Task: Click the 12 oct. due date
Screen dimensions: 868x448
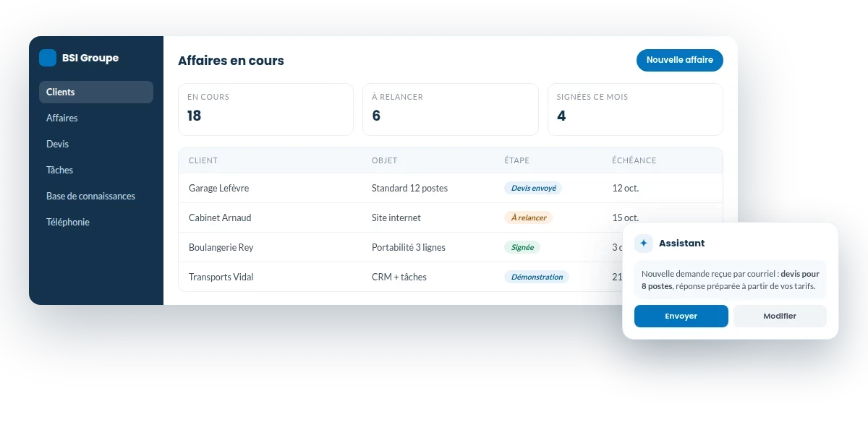Action: pos(626,188)
